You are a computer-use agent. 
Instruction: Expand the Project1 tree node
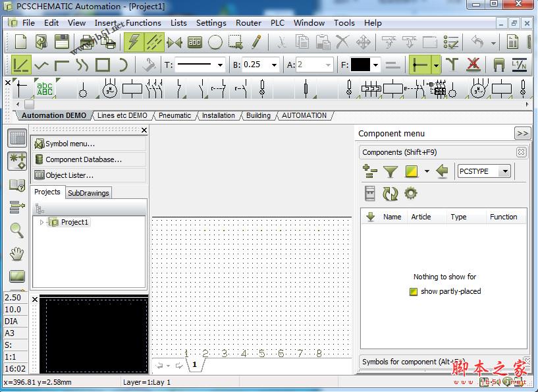[x=41, y=222]
